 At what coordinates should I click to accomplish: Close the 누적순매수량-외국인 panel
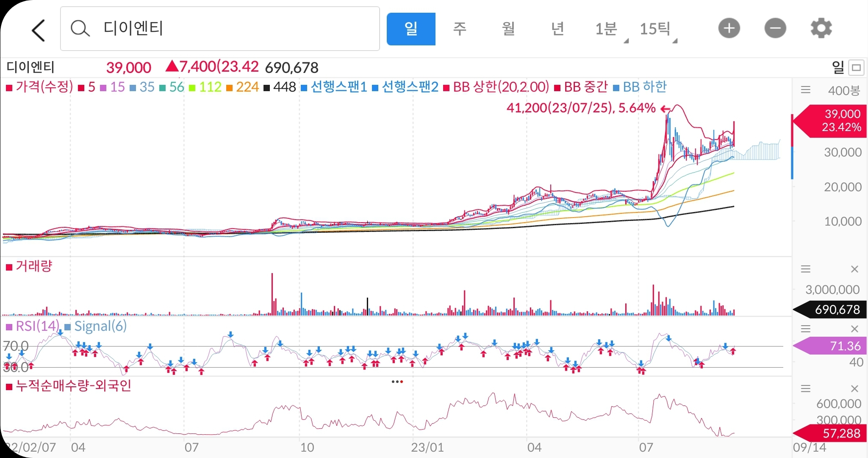pyautogui.click(x=854, y=388)
